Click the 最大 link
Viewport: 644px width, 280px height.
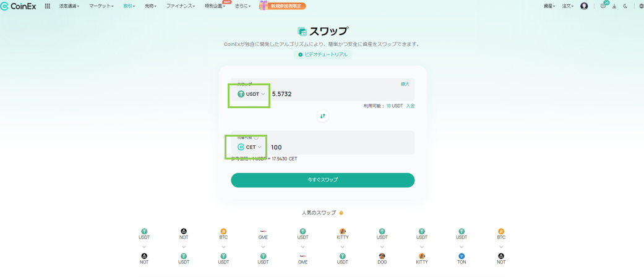[405, 84]
